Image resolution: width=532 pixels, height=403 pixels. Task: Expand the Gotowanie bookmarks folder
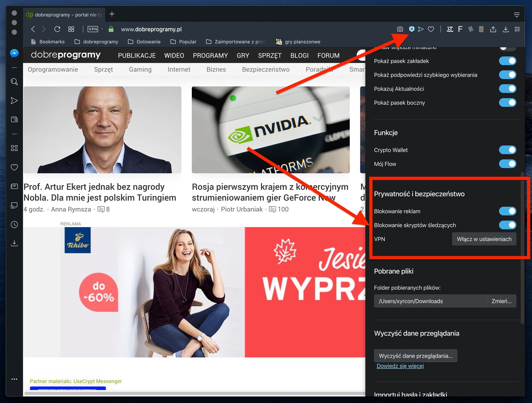(144, 42)
